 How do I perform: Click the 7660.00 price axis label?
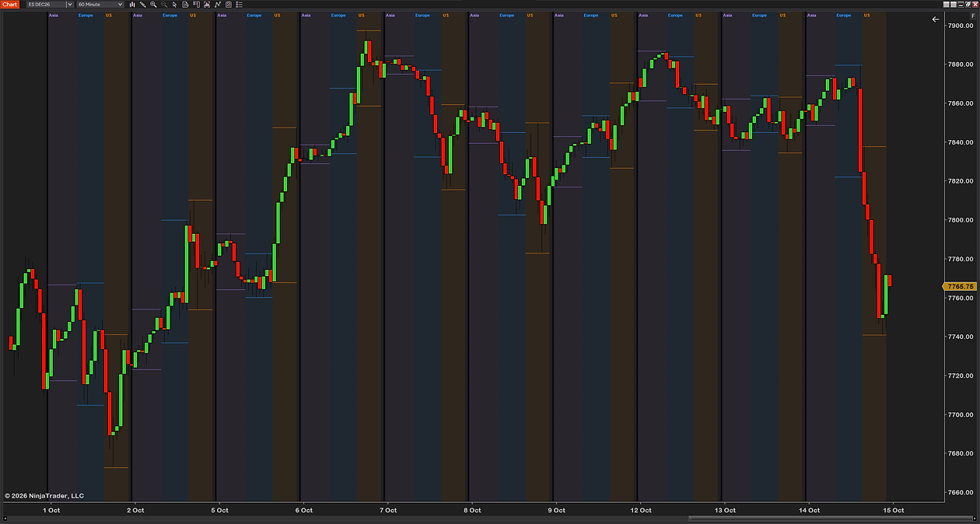tap(961, 492)
